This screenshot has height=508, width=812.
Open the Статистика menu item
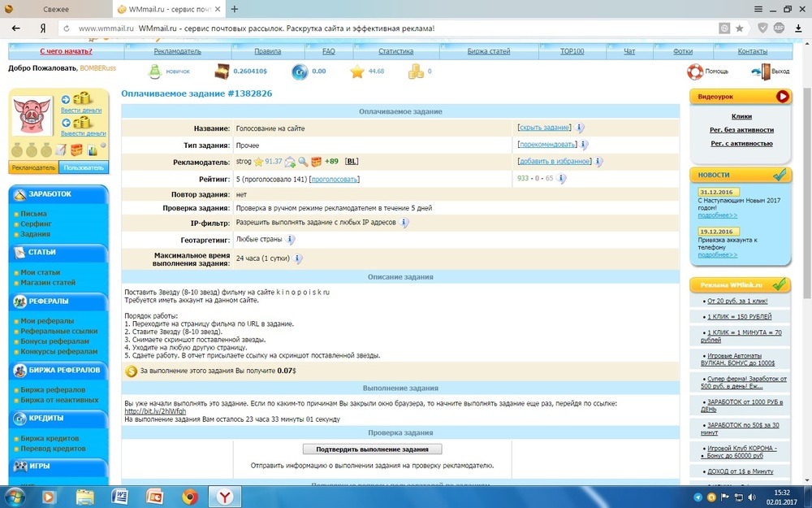395,51
